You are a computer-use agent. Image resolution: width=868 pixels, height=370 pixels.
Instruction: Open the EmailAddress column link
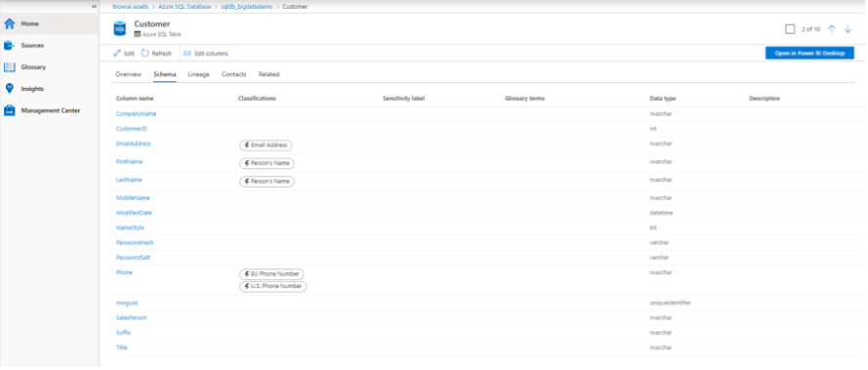tap(134, 144)
